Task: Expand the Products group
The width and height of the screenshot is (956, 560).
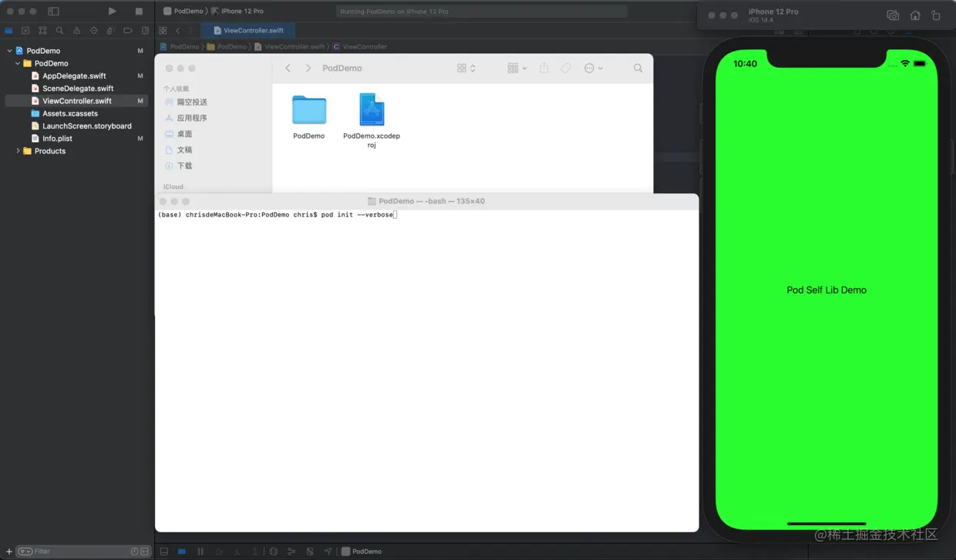Action: [x=18, y=151]
